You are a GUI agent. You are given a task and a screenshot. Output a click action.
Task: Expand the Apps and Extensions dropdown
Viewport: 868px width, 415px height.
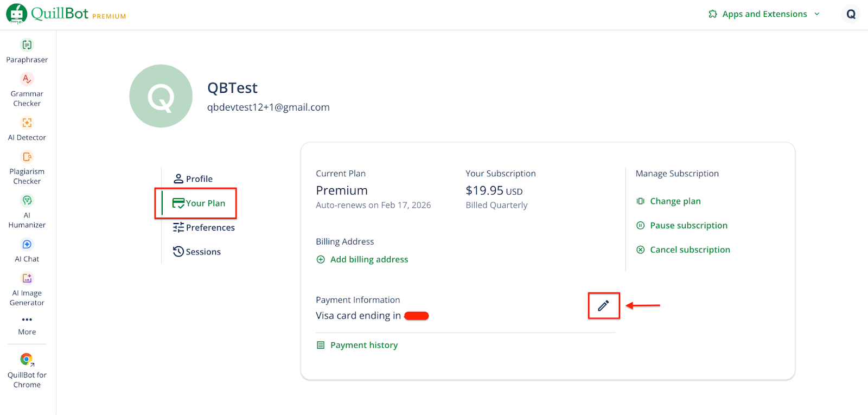pos(764,14)
